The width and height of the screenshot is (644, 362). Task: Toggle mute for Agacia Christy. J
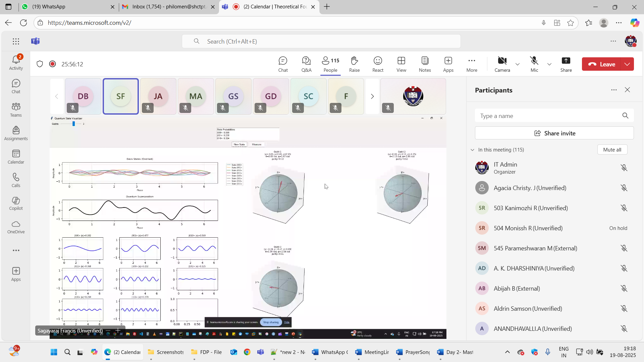(x=624, y=188)
